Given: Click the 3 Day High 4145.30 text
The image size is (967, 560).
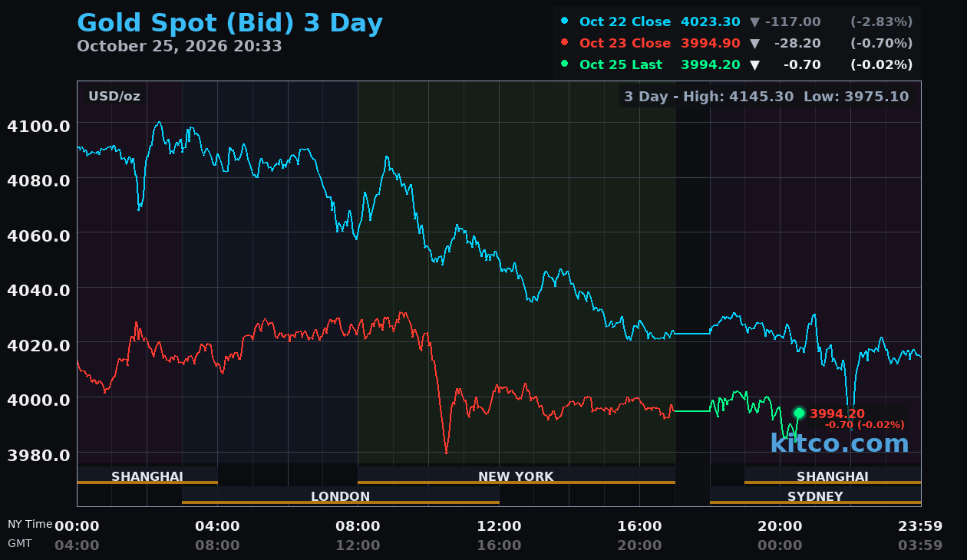Looking at the screenshot, I should (x=710, y=96).
